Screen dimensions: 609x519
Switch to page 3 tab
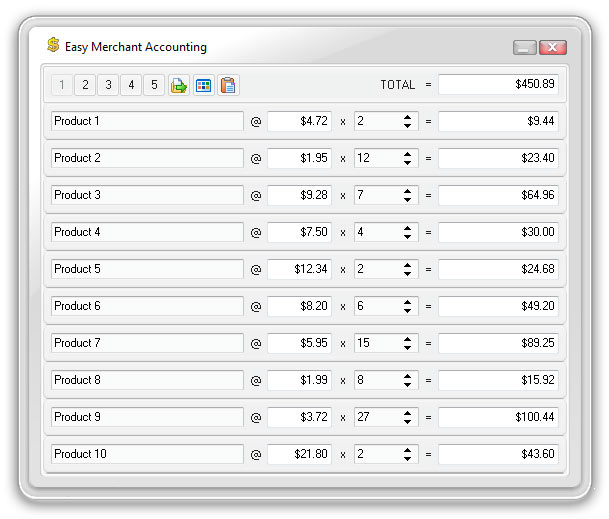[108, 85]
